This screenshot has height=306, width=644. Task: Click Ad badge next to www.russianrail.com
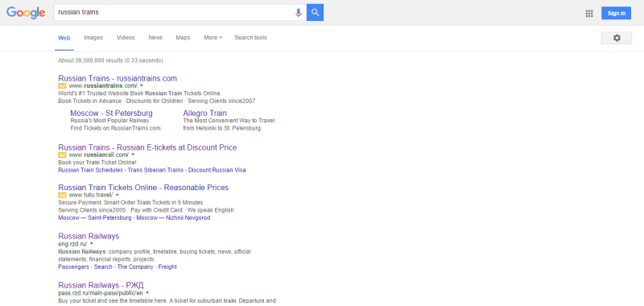point(62,155)
